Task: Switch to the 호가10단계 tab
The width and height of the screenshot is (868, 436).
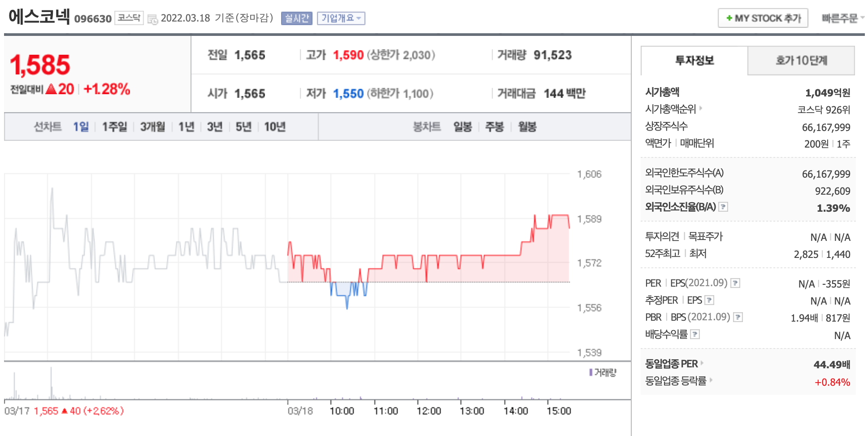Action: tap(801, 61)
